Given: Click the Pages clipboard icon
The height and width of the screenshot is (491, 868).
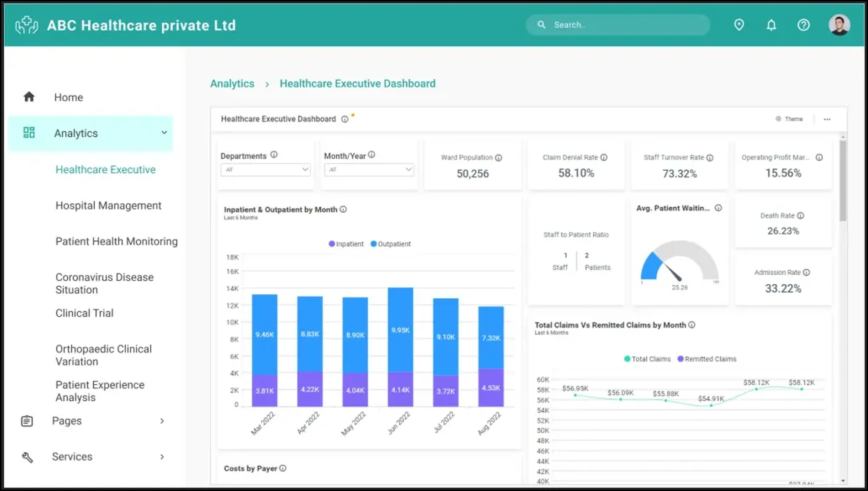Looking at the screenshot, I should tap(27, 421).
